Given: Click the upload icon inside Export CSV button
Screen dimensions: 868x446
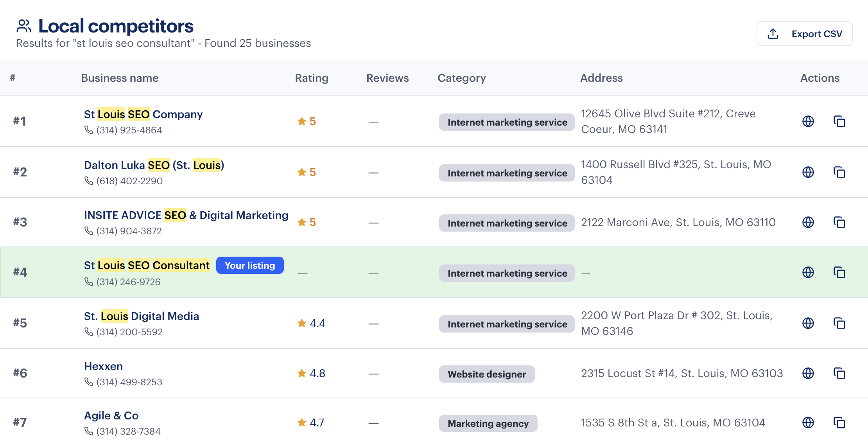Looking at the screenshot, I should 772,34.
